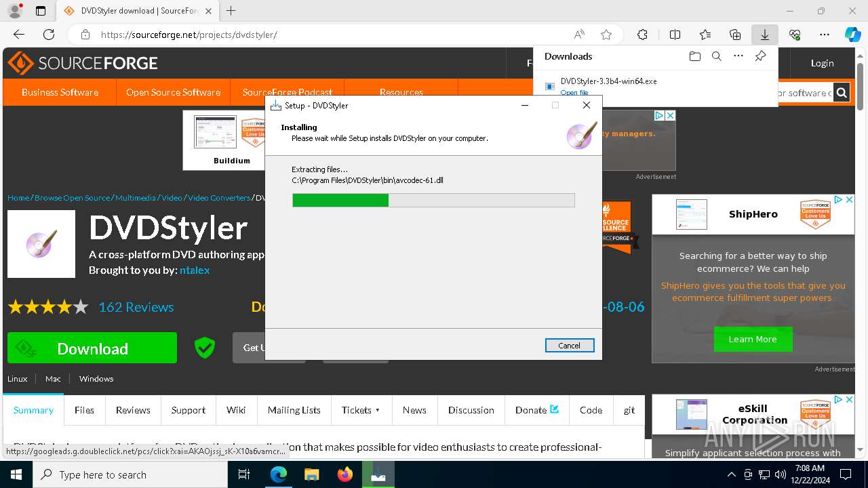The width and height of the screenshot is (868, 488).
Task: Click the SourceForge search magnifier button
Action: click(842, 93)
